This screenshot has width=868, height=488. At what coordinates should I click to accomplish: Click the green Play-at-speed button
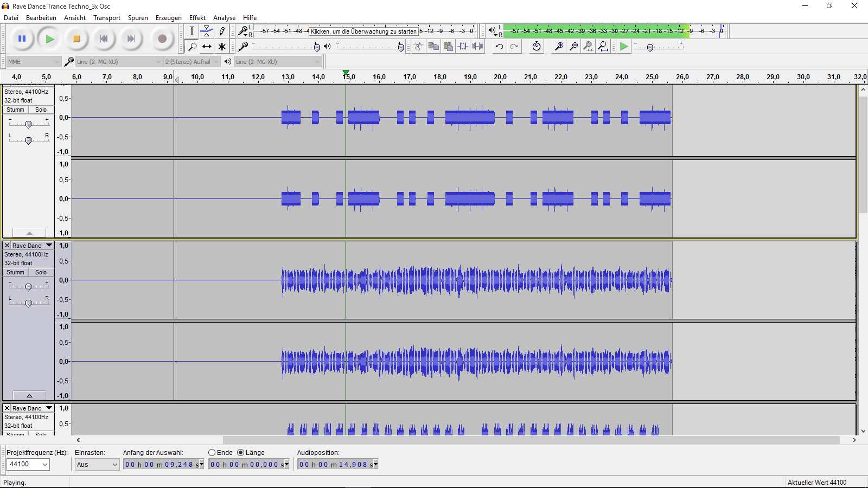coord(624,47)
